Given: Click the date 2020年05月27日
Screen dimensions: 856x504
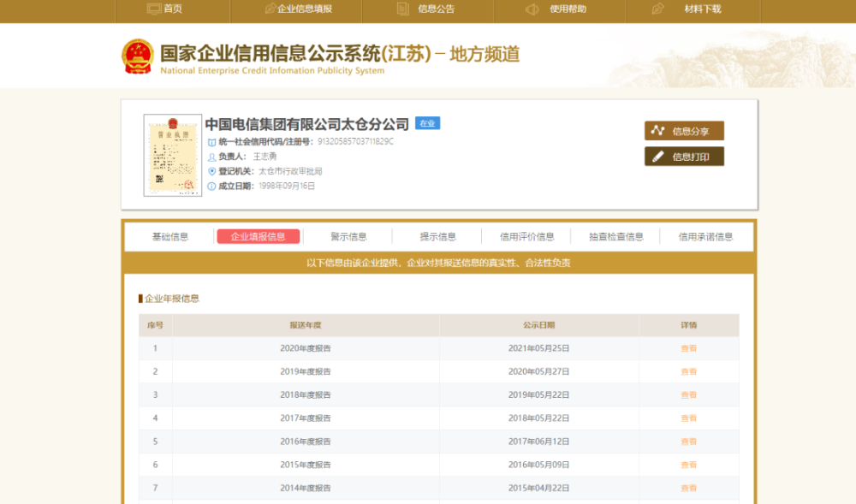Looking at the screenshot, I should click(538, 371).
